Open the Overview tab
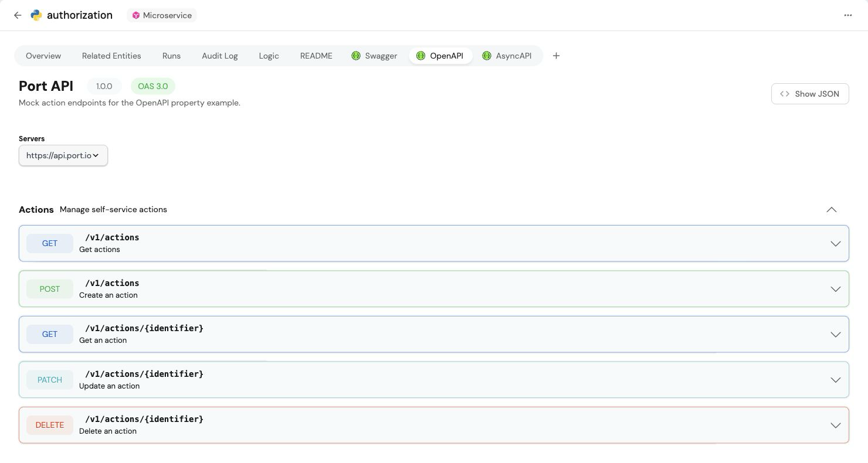 click(43, 56)
